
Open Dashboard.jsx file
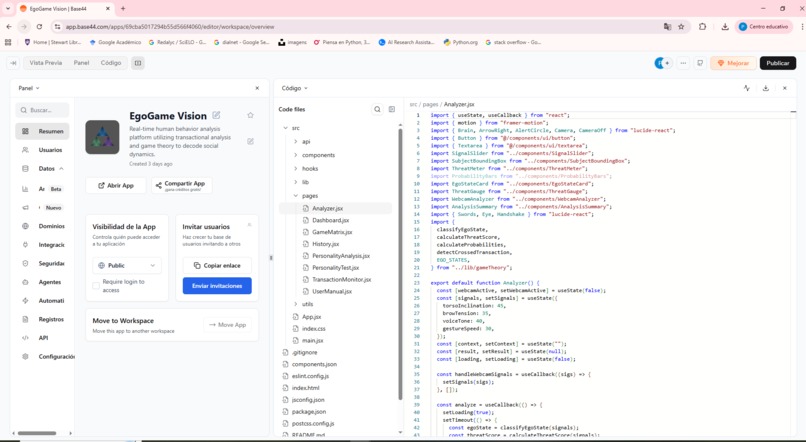pyautogui.click(x=331, y=220)
